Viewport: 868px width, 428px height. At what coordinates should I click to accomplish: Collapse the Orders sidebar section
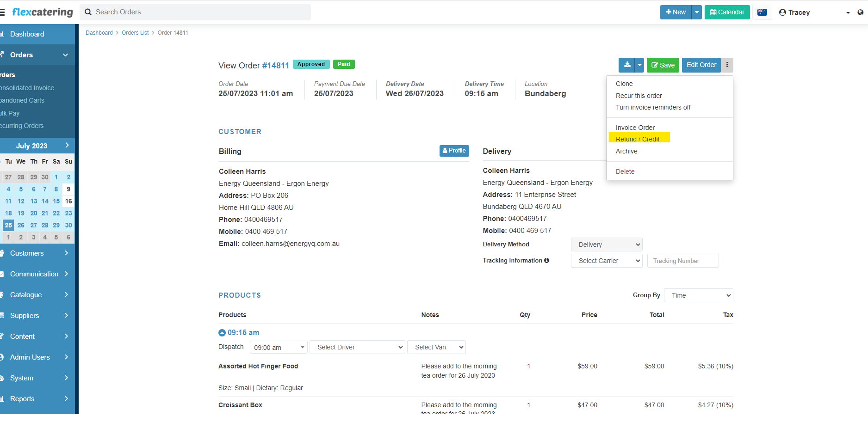[x=37, y=55]
